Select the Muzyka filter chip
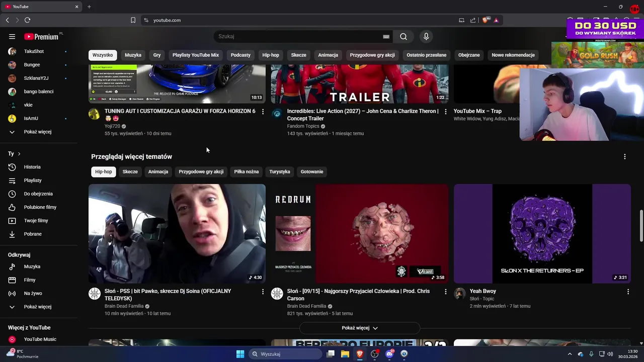The height and width of the screenshot is (362, 644). (133, 55)
